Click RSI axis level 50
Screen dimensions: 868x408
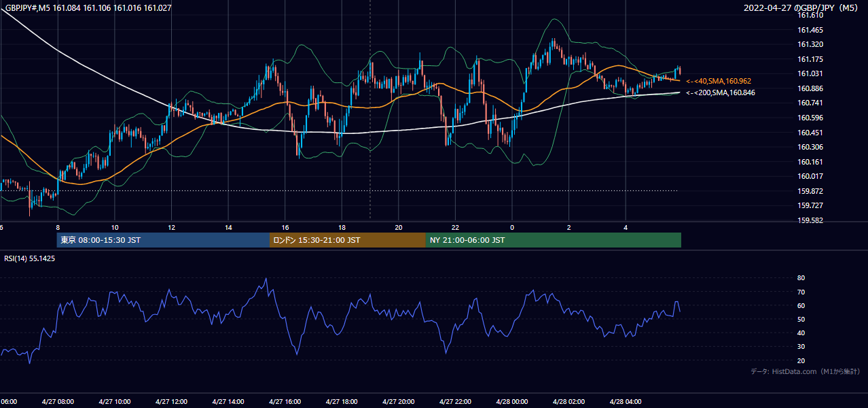801,319
